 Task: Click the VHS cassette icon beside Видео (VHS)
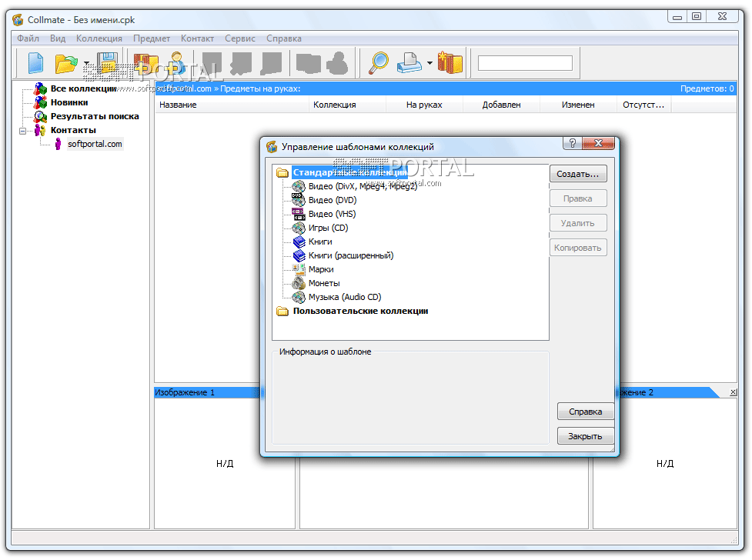(299, 215)
